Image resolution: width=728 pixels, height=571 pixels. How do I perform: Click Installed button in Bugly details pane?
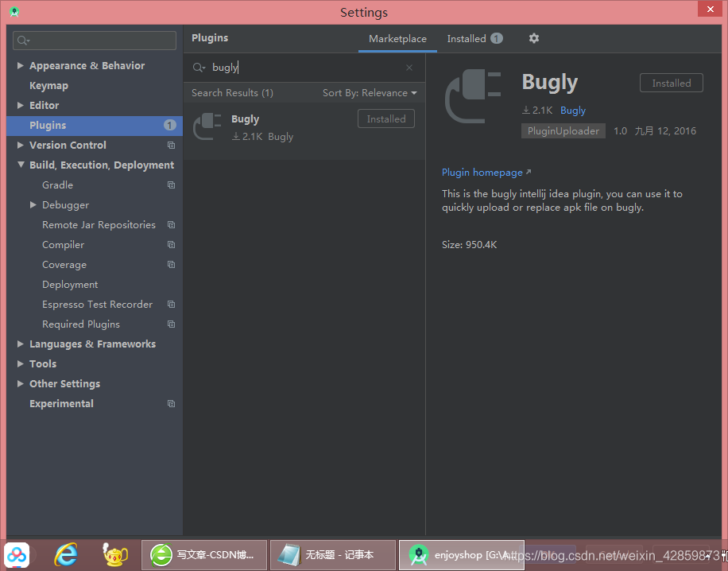[671, 84]
